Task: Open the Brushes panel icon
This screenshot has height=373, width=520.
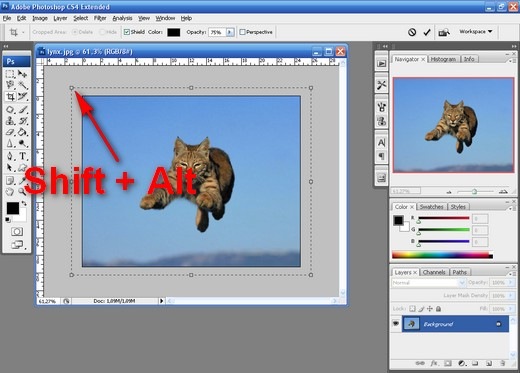Action: (381, 107)
